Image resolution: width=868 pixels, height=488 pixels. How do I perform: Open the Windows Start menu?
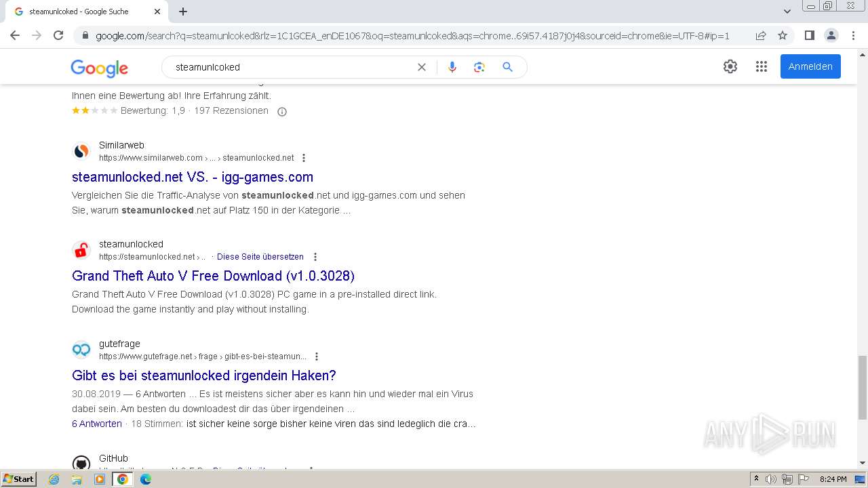coord(18,479)
